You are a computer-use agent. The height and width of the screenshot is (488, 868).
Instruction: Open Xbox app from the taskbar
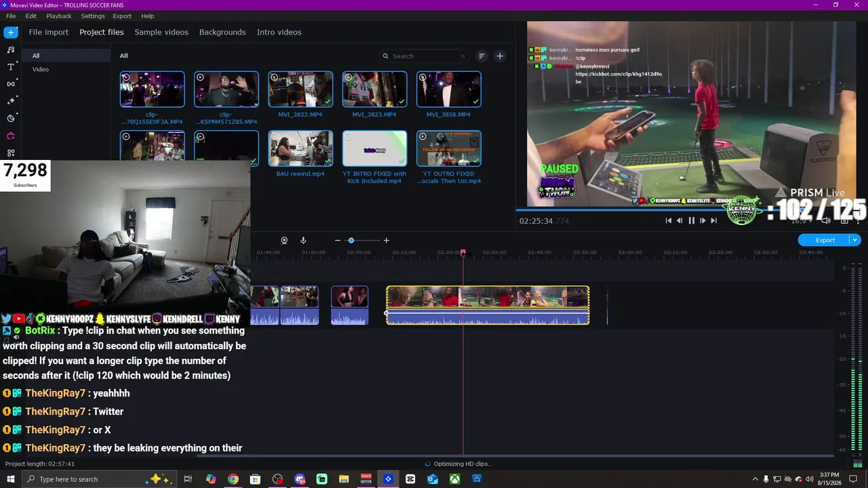(454, 479)
